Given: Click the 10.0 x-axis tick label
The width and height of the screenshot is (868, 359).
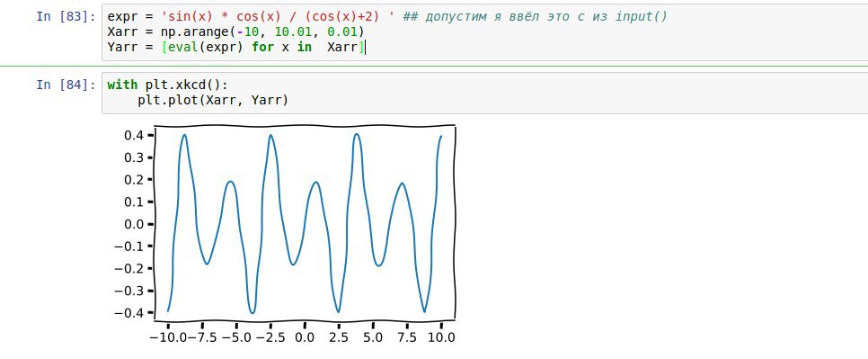Looking at the screenshot, I should (441, 337).
